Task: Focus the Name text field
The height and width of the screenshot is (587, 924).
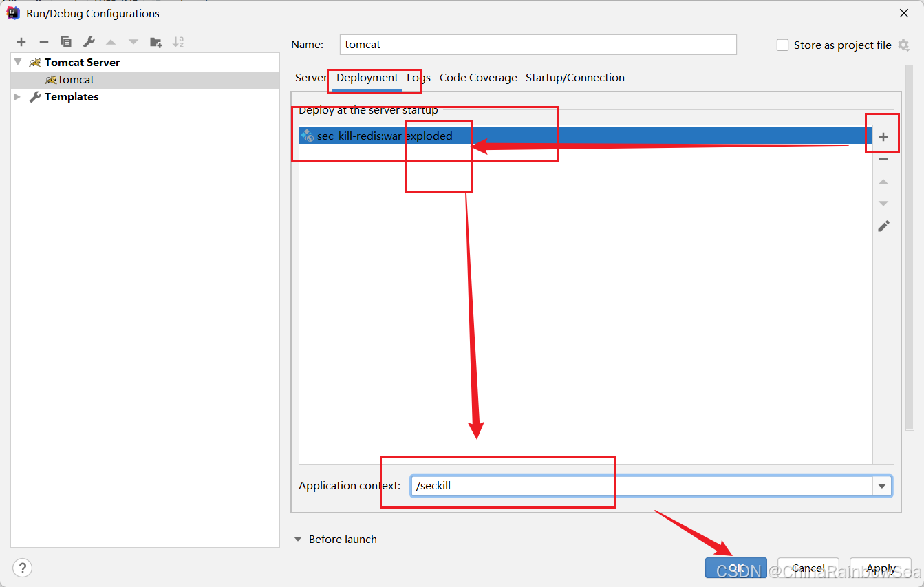Action: pyautogui.click(x=538, y=45)
